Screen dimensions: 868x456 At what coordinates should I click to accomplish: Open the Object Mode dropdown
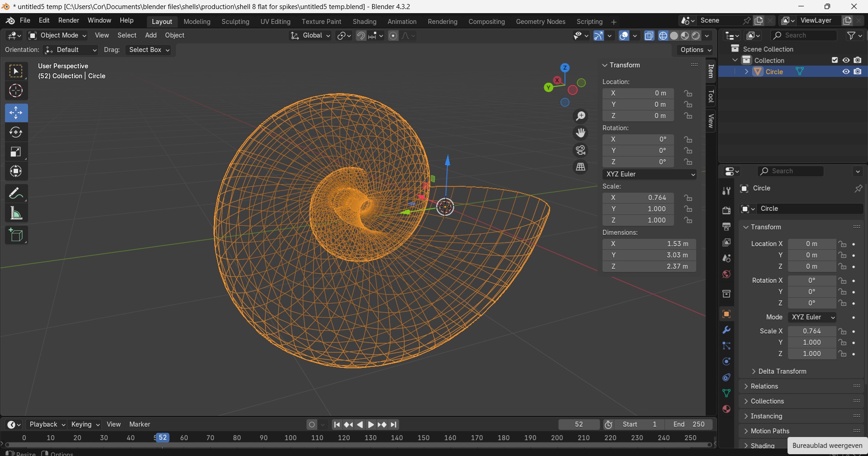[x=57, y=35]
